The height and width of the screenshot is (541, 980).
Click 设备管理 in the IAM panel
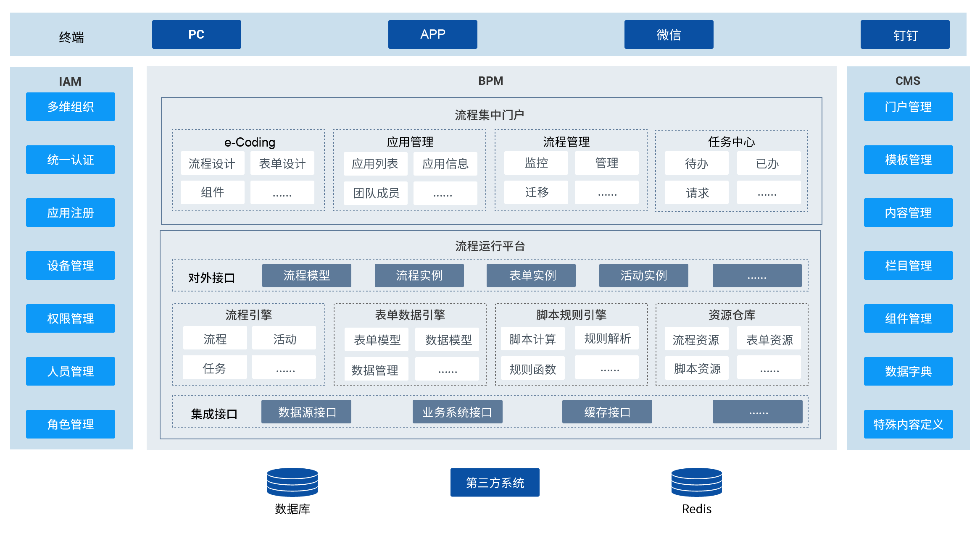[x=71, y=265]
